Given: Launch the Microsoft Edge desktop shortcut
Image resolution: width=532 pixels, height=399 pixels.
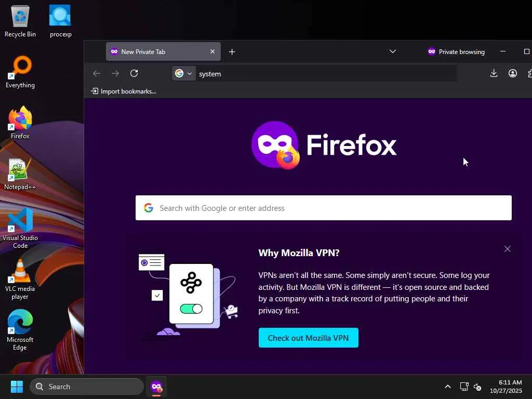Looking at the screenshot, I should pyautogui.click(x=20, y=330).
